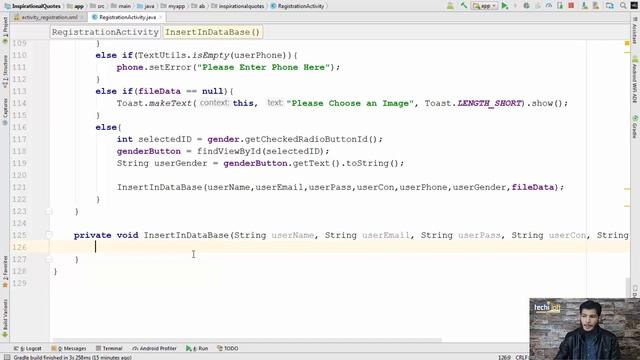
Task: Click the tool windows quick-access icon in status bar
Action: 7,357
